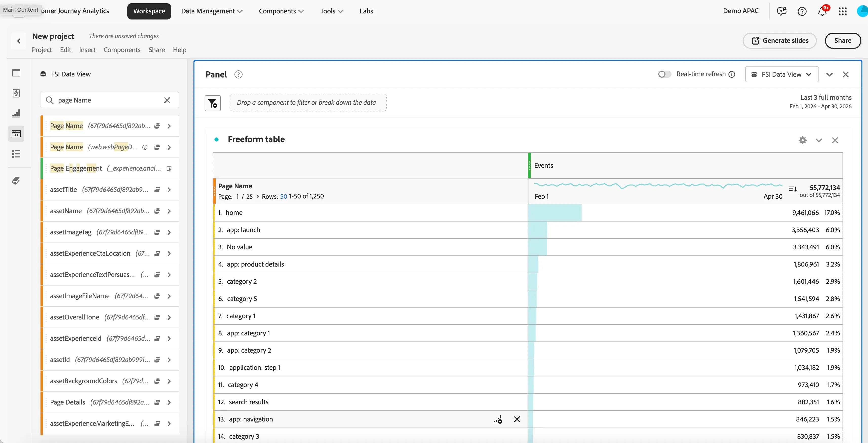Click the annotation marker rail icon
The image size is (868, 443).
[x=16, y=181]
